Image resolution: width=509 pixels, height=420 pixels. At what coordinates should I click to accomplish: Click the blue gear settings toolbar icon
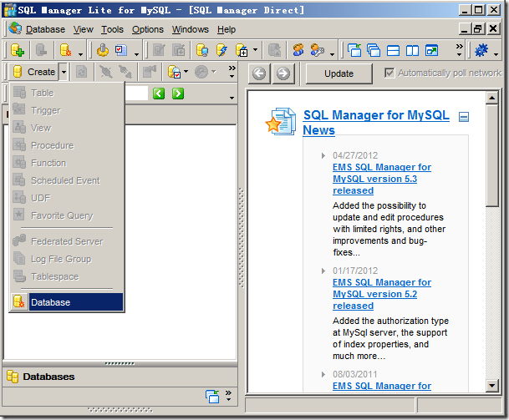[481, 50]
